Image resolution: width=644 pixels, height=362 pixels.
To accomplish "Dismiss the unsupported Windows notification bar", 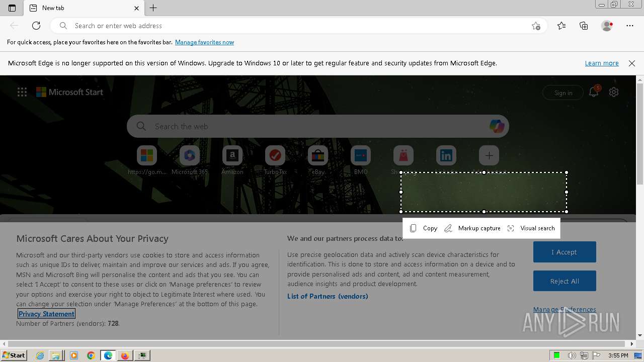I will [632, 63].
